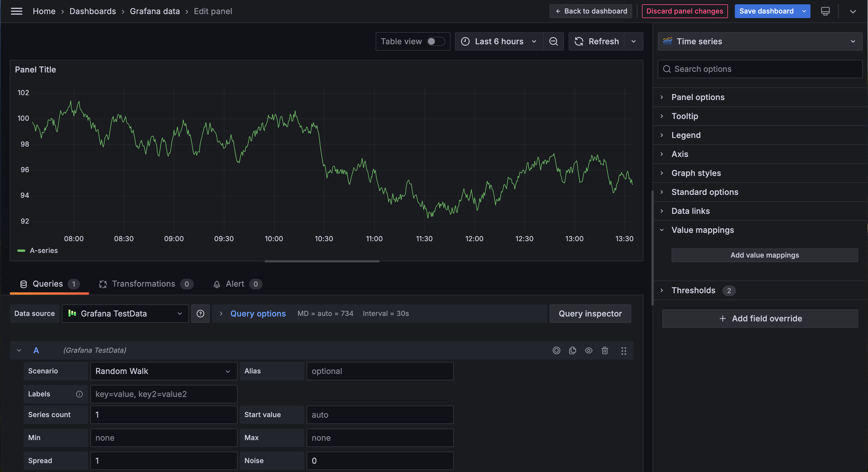Screen dimensions: 868x472
Task: Open data source help icon
Action: point(200,313)
